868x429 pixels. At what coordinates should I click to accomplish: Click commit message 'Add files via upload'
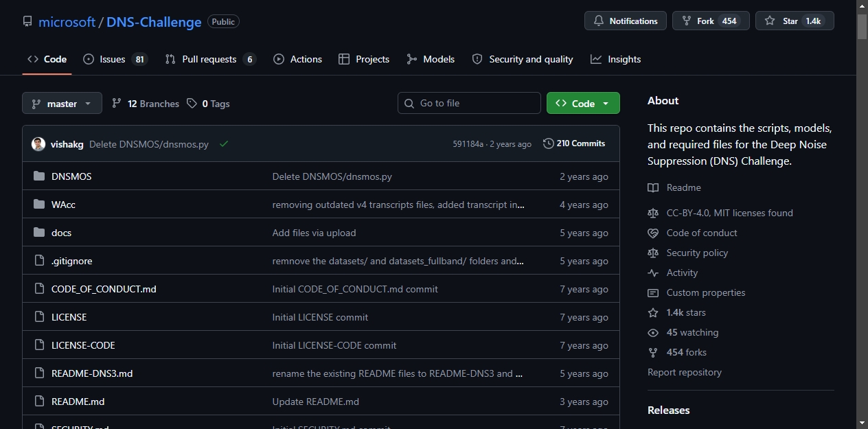coord(314,233)
